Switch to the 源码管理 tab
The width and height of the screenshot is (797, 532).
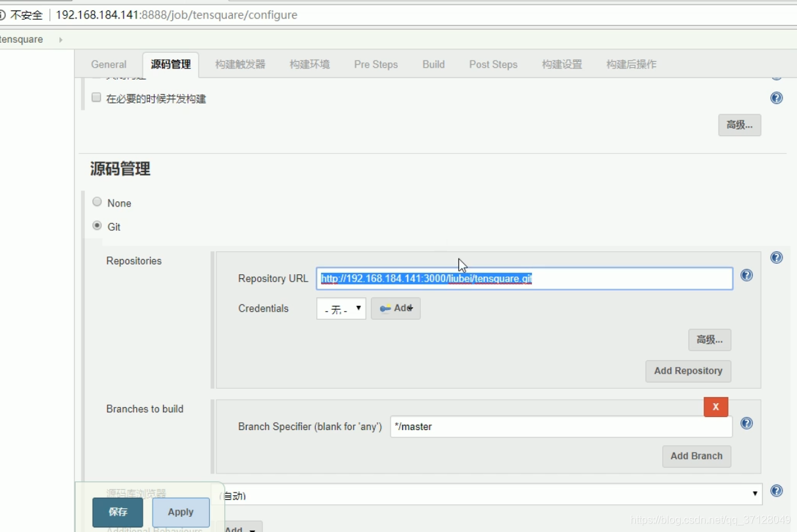point(170,64)
